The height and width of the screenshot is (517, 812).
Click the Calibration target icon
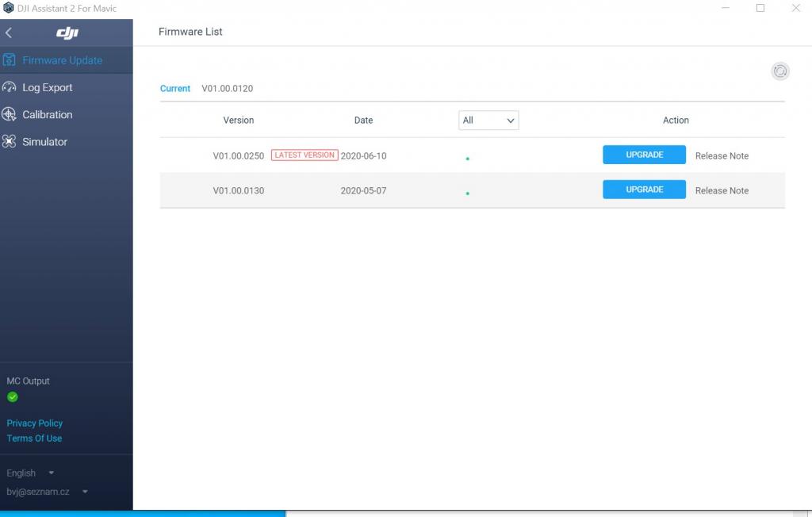tap(10, 114)
